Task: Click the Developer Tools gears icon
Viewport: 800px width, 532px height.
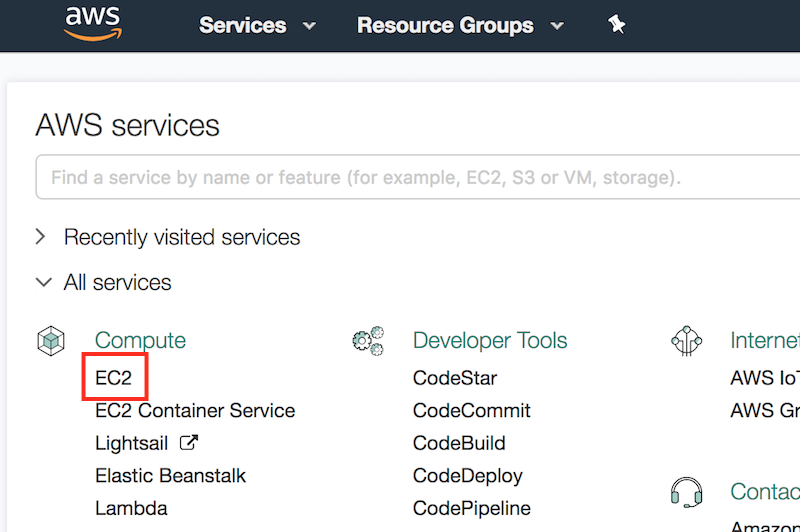Action: (368, 341)
